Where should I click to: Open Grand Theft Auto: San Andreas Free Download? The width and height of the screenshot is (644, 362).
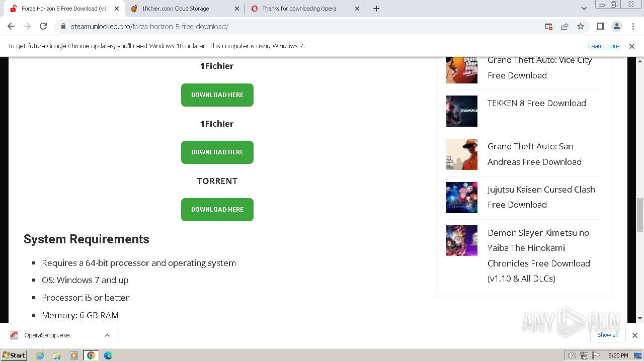(534, 154)
